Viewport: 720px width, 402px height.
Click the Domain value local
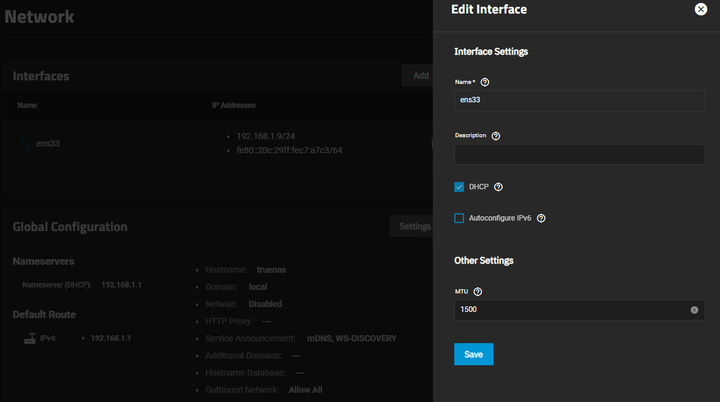tap(258, 287)
